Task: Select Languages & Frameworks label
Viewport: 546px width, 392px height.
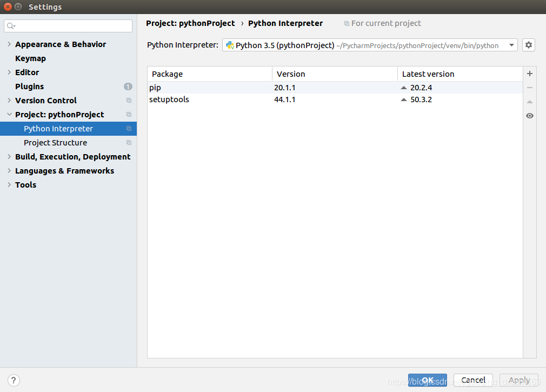Action: point(64,171)
